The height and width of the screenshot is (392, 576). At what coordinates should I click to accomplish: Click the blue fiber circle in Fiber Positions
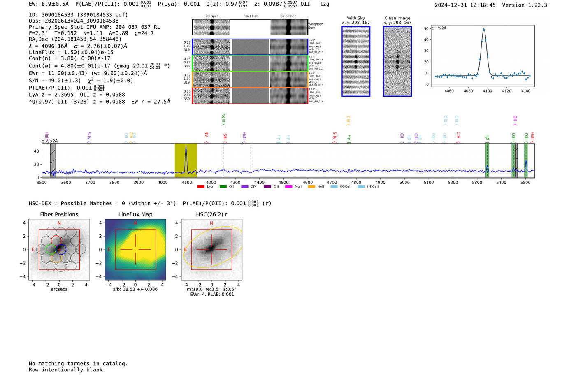pyautogui.click(x=60, y=249)
